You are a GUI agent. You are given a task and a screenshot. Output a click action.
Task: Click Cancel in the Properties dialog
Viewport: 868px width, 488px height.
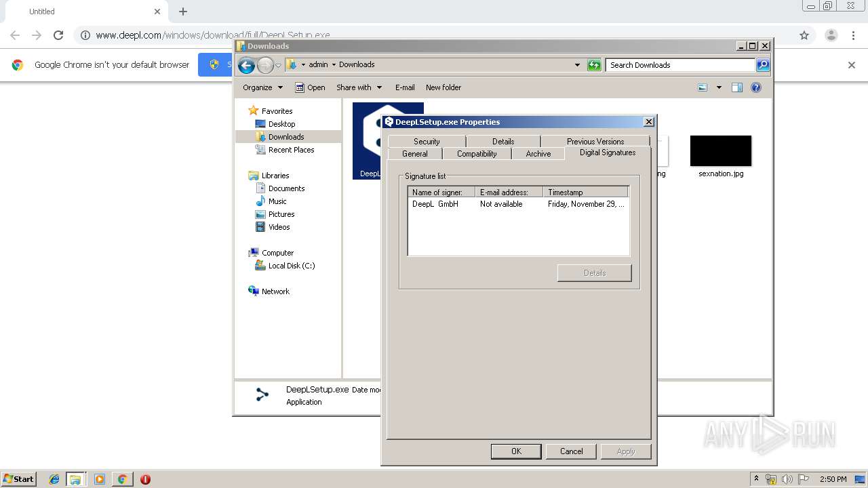pos(572,451)
